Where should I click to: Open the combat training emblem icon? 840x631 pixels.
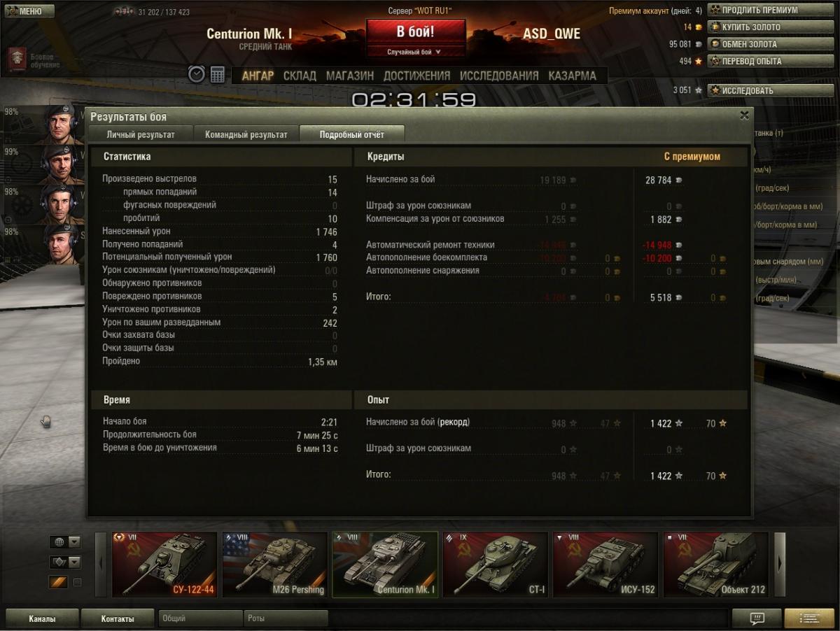pos(17,59)
